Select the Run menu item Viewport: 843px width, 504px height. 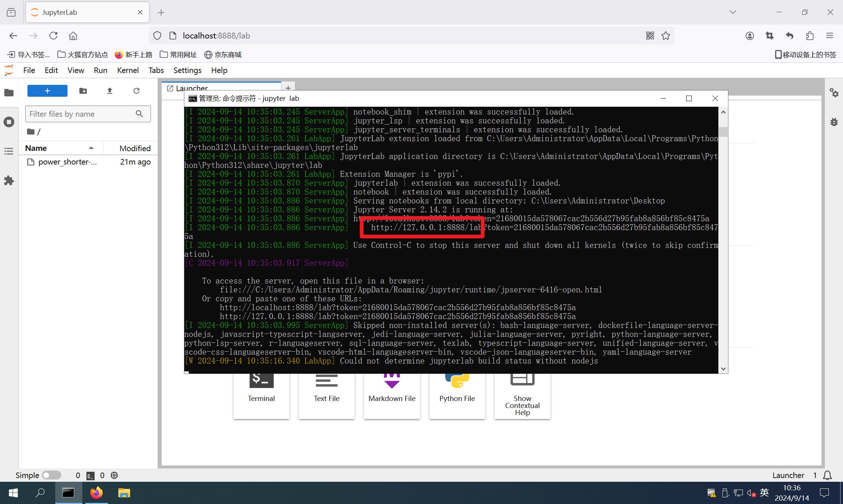pyautogui.click(x=100, y=70)
